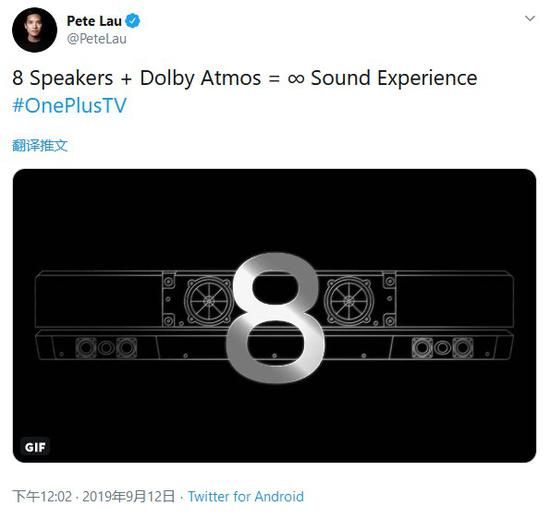This screenshot has height=518, width=550.
Task: Click the "8 Speakers" words in tweet
Action: coord(63,78)
